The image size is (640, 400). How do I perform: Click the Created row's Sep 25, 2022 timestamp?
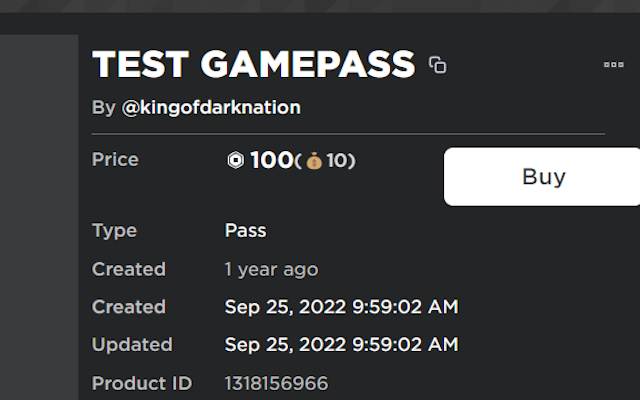(341, 307)
